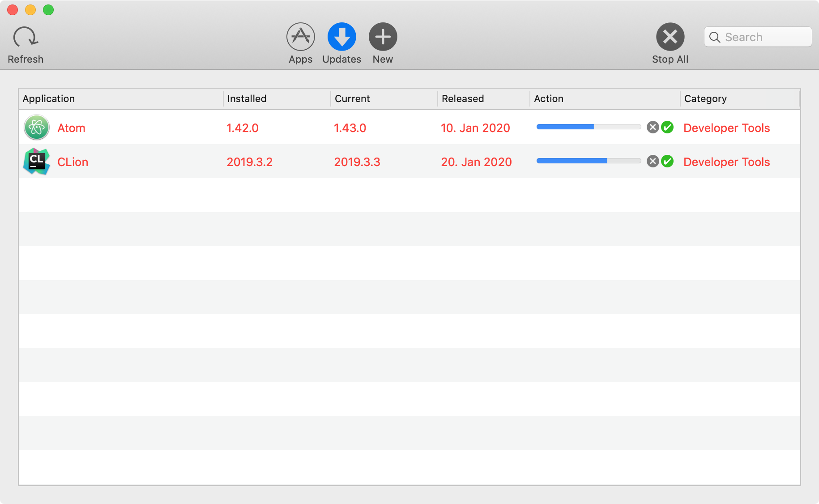
Task: Click current version 1.43.0
Action: tap(350, 128)
